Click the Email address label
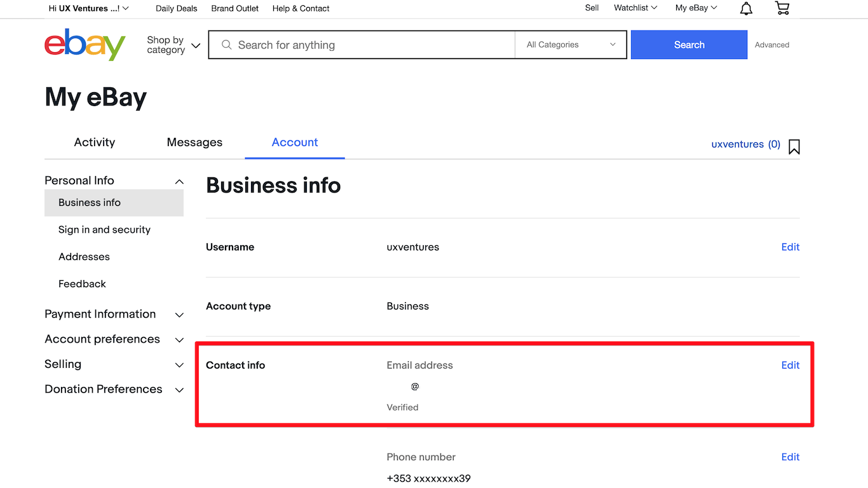The width and height of the screenshot is (868, 488). pos(420,365)
